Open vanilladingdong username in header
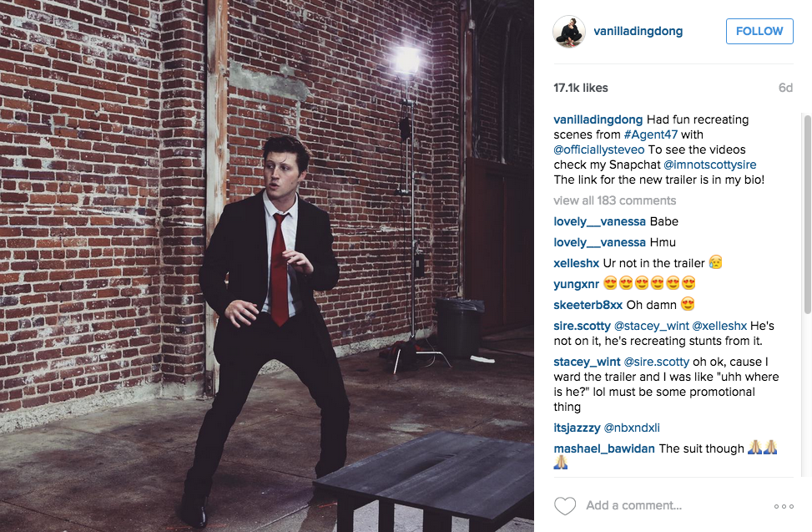This screenshot has height=532, width=812. [638, 31]
